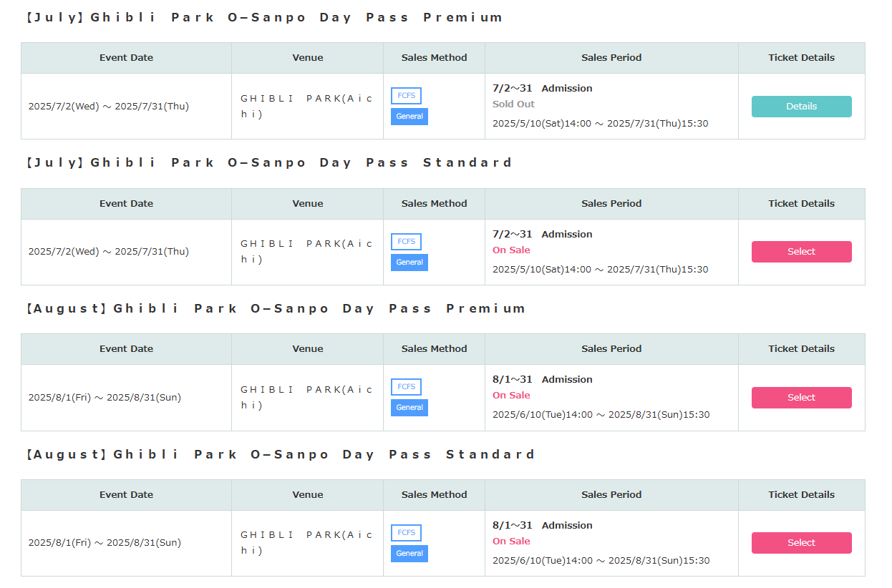The image size is (892, 588).
Task: Select the August Premium day pass
Action: click(x=801, y=398)
